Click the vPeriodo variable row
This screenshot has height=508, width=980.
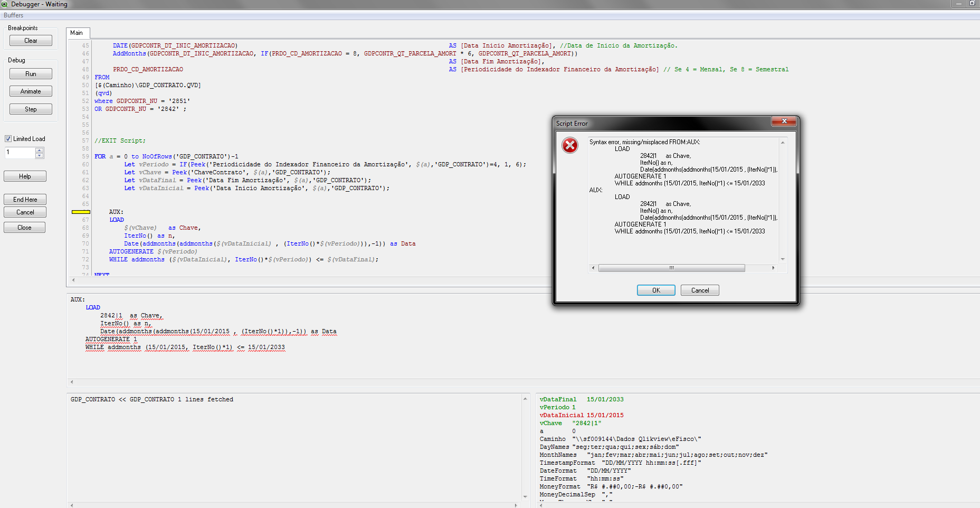tap(558, 408)
